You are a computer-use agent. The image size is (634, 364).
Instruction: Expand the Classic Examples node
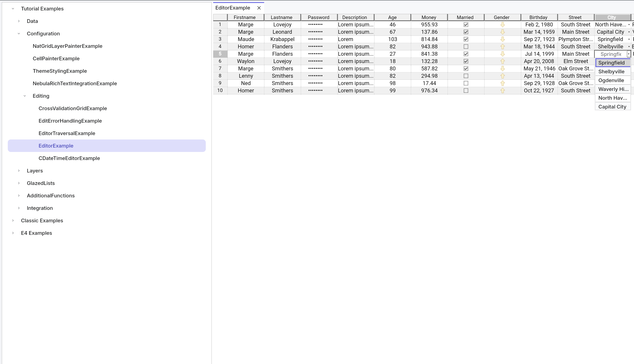(13, 220)
